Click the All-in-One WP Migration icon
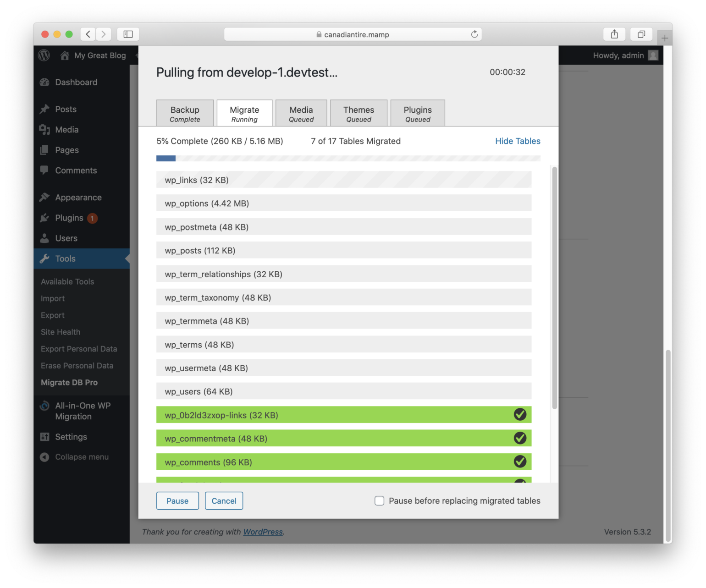 (x=44, y=406)
